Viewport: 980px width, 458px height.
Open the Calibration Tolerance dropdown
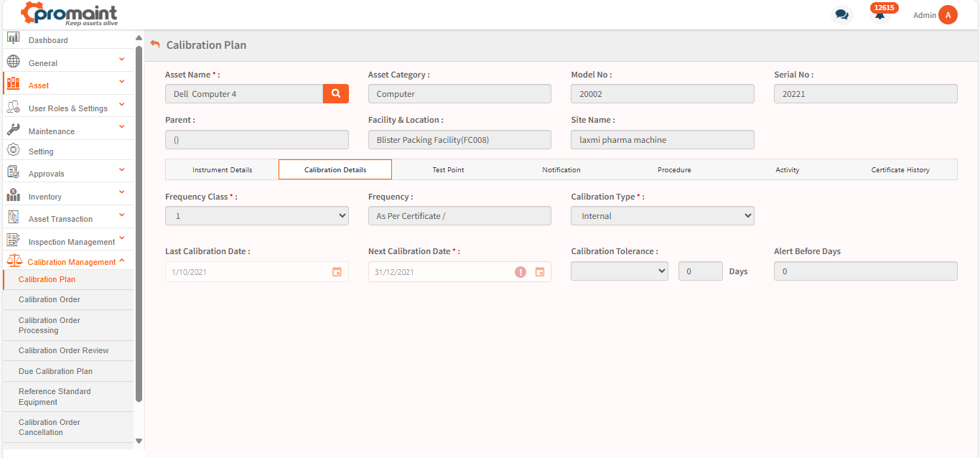coord(619,271)
